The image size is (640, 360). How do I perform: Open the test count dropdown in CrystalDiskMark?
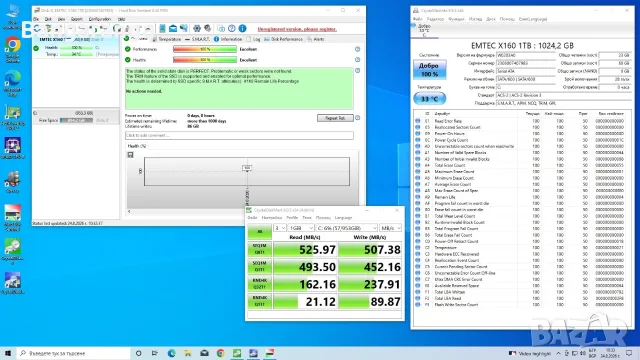coord(280,228)
